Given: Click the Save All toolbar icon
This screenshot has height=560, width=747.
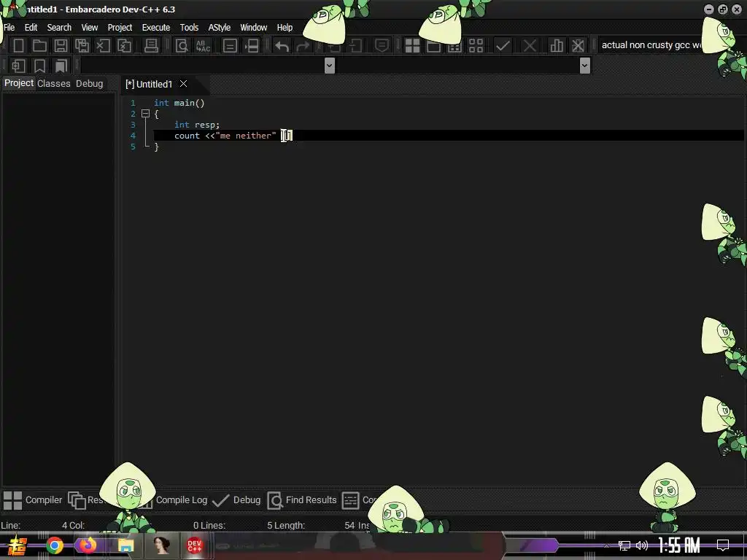Looking at the screenshot, I should [x=82, y=46].
